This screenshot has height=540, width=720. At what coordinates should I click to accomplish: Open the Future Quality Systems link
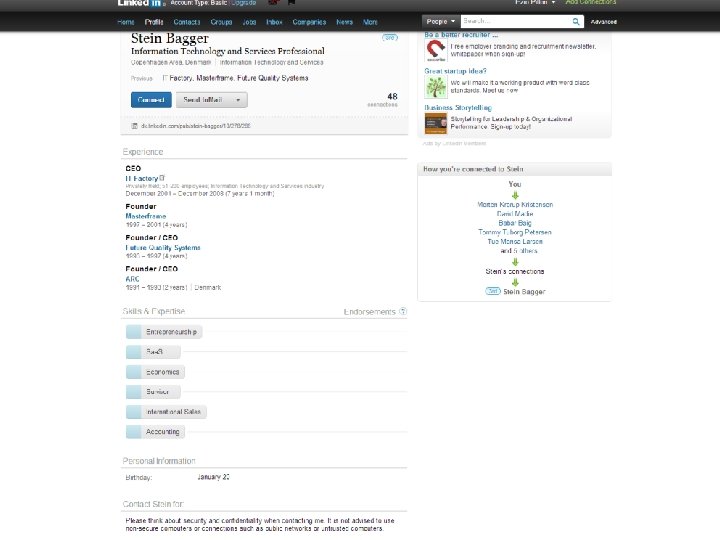click(163, 248)
